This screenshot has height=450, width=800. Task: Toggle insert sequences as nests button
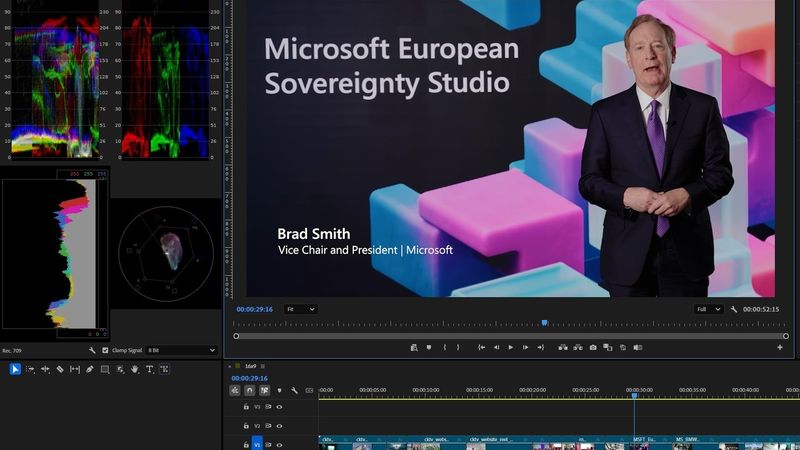click(235, 390)
